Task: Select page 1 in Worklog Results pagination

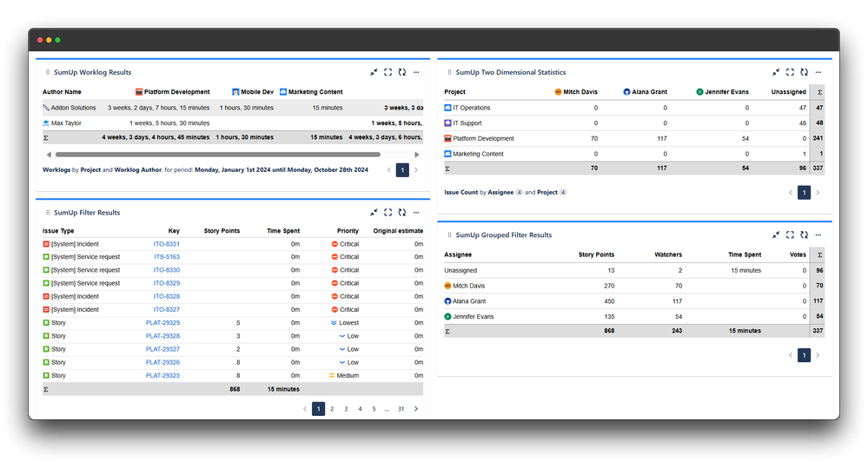Action: tap(402, 170)
